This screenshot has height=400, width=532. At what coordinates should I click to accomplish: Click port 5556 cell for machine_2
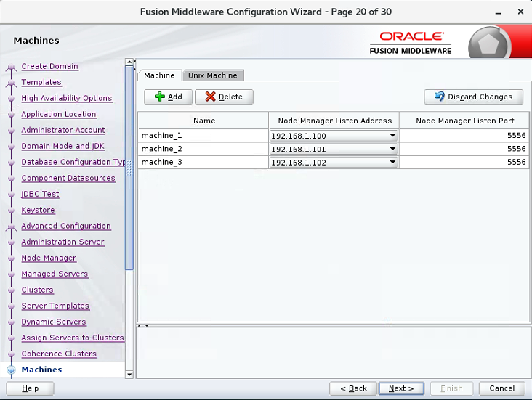pos(464,149)
